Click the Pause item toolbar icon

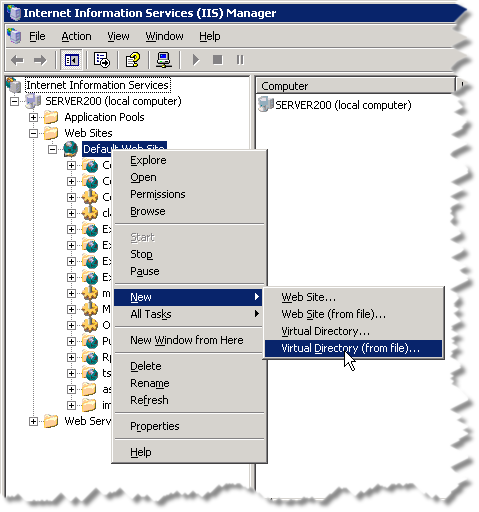(x=240, y=60)
